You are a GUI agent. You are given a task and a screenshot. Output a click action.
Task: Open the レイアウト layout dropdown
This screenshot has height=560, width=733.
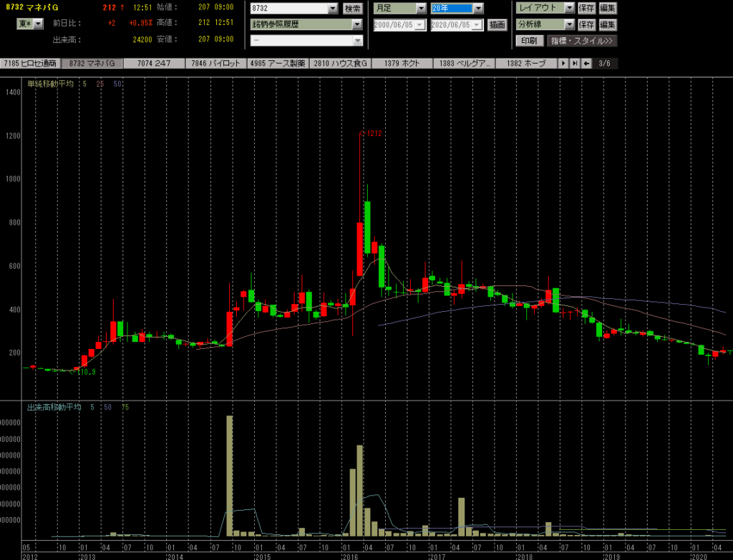coord(569,9)
